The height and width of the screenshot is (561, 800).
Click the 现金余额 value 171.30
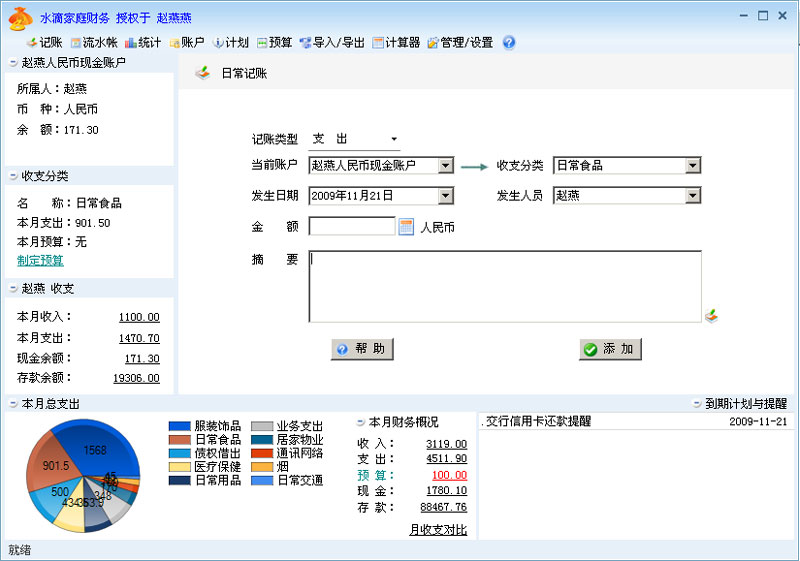[x=142, y=359]
